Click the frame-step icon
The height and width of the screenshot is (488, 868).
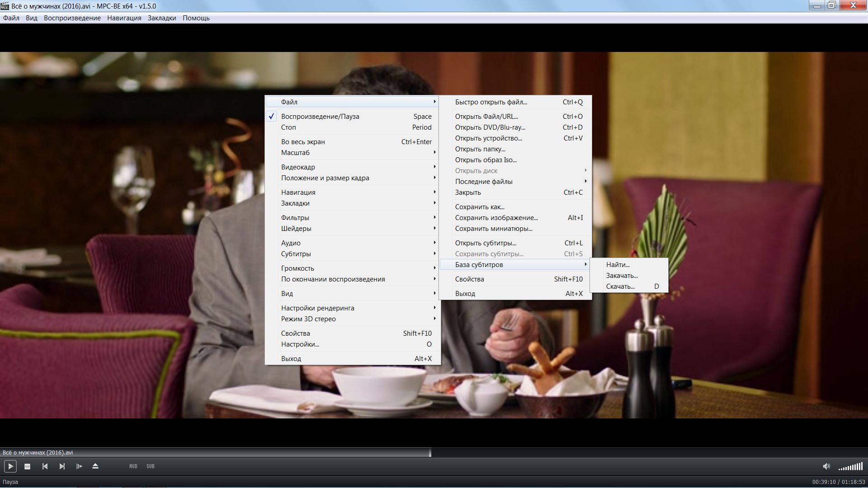[x=79, y=466]
